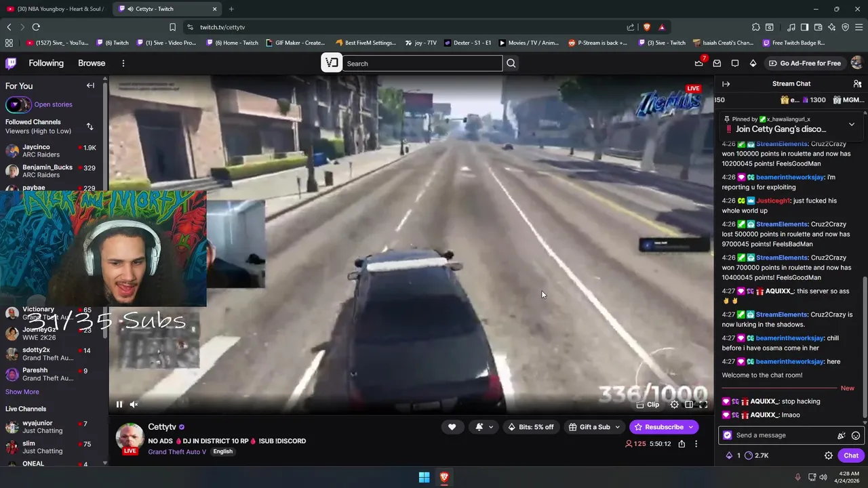The height and width of the screenshot is (488, 868).
Task: Open sdotty2x channel in sidebar
Action: click(x=51, y=354)
